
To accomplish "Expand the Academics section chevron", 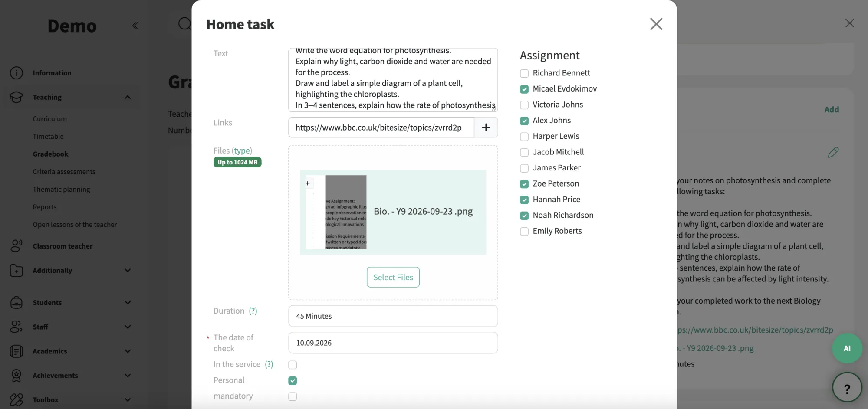I will coord(128,351).
